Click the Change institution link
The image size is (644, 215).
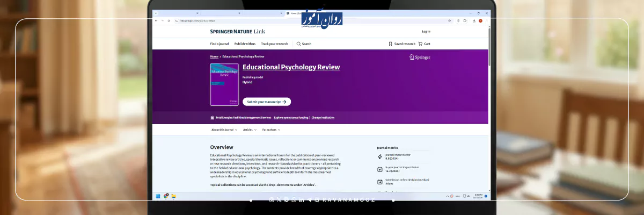point(323,117)
